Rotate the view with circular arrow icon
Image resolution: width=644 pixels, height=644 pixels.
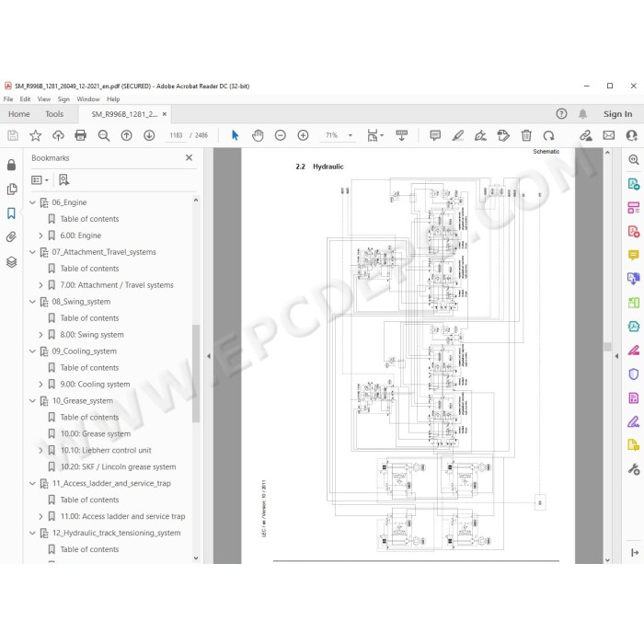pos(548,135)
